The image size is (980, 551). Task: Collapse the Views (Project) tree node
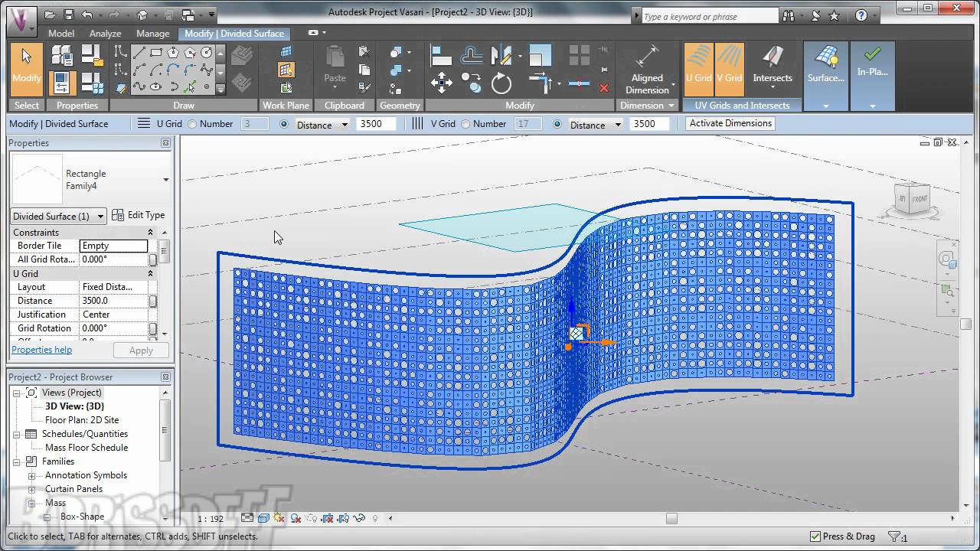[17, 393]
